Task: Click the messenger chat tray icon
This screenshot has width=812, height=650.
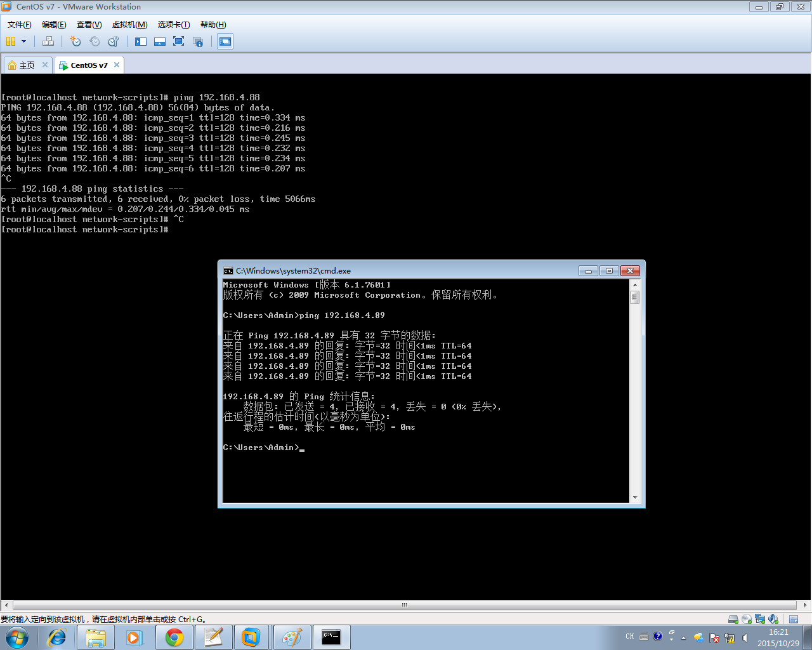Action: coord(698,638)
